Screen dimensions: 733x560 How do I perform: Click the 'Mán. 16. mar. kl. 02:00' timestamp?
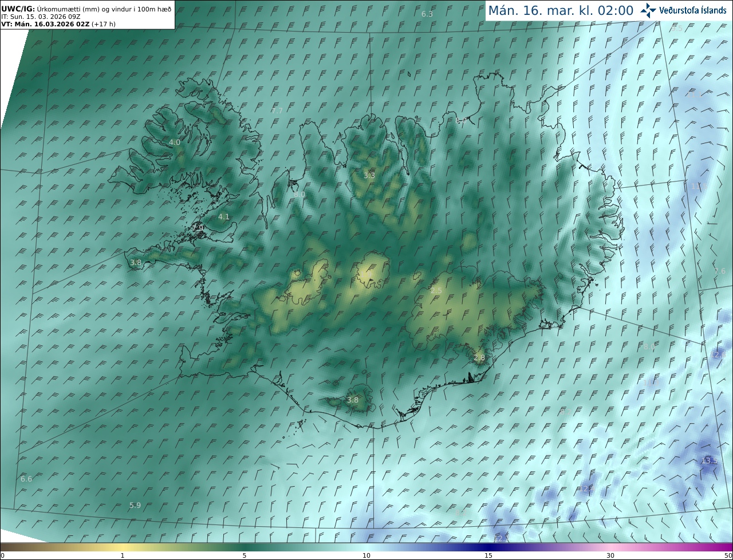click(x=561, y=10)
